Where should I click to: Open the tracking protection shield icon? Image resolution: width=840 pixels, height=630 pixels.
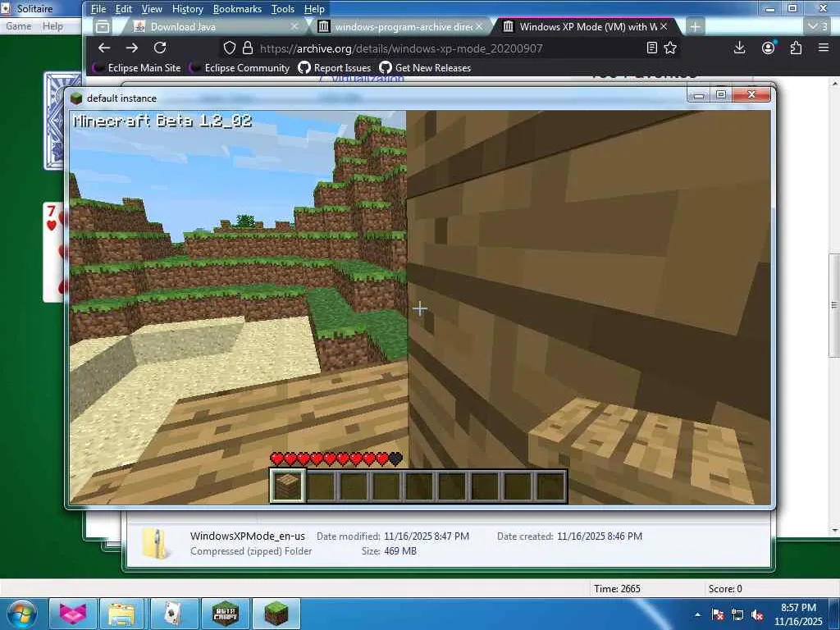[x=230, y=48]
